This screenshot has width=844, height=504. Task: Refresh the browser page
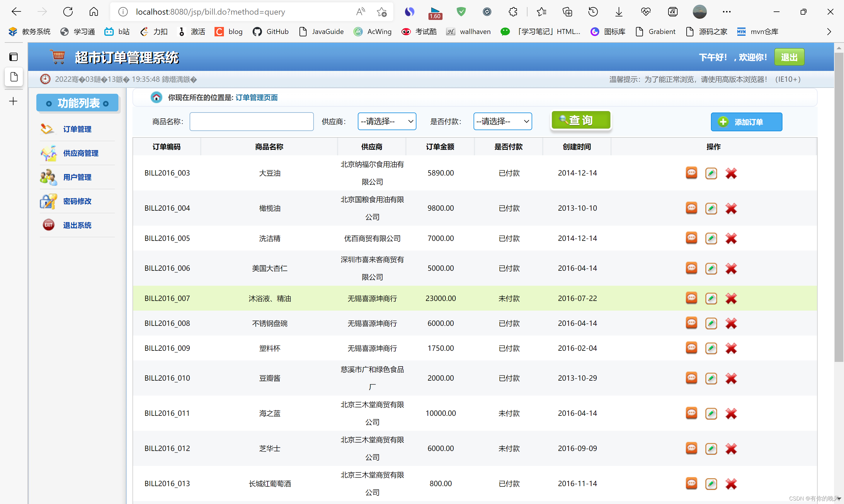pyautogui.click(x=68, y=12)
